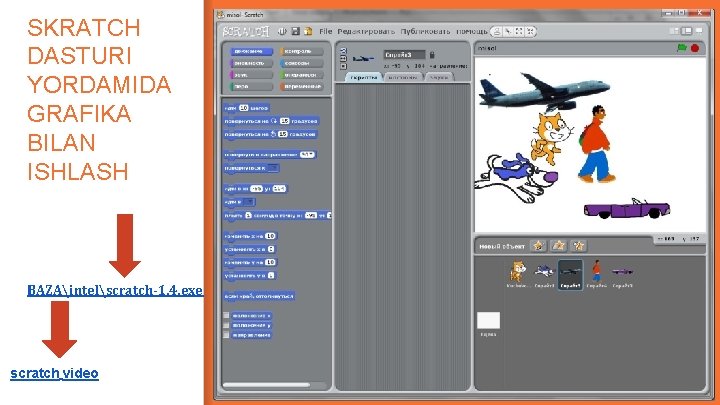
Task: Click the share project folder icon
Action: point(308,31)
